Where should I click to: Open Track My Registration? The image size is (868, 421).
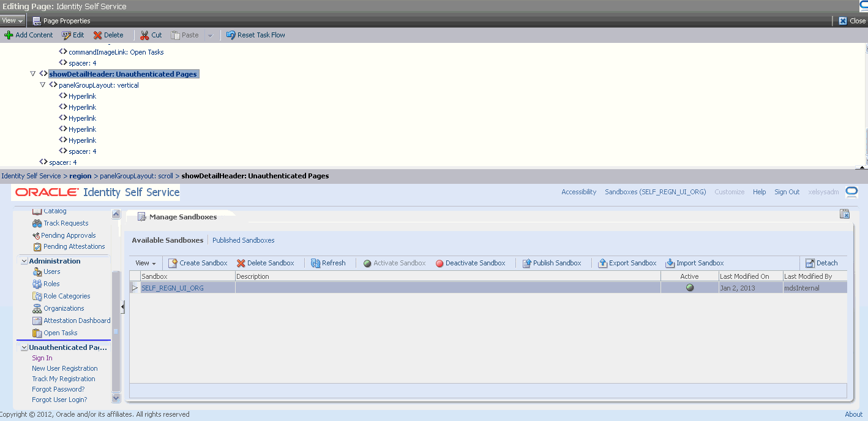coord(64,379)
